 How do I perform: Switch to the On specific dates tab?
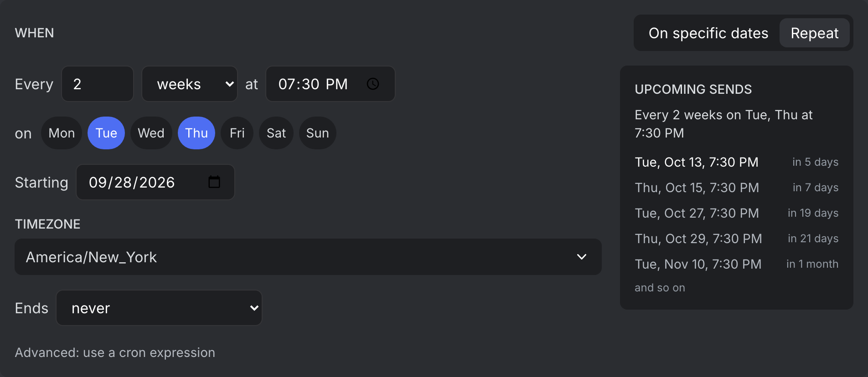[x=708, y=33]
